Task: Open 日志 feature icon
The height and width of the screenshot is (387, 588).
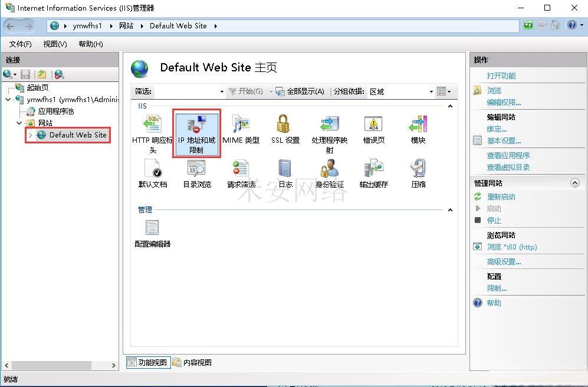Action: tap(285, 173)
